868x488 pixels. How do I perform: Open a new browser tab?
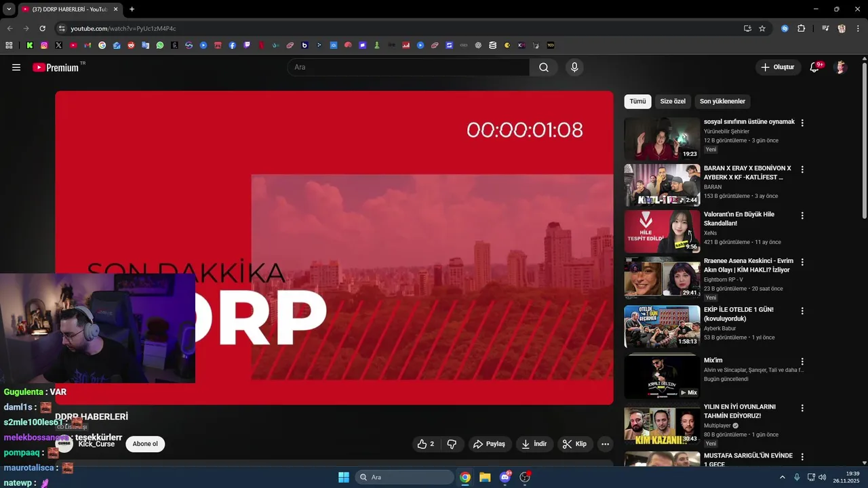click(132, 9)
